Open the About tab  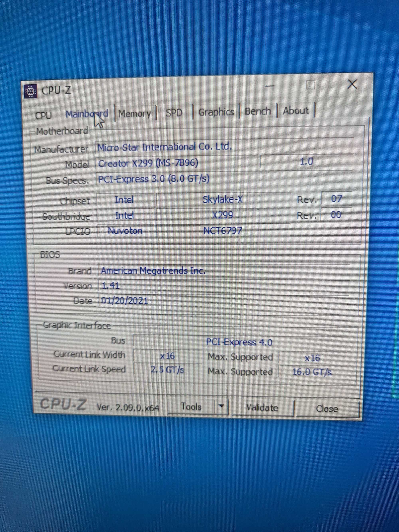296,111
